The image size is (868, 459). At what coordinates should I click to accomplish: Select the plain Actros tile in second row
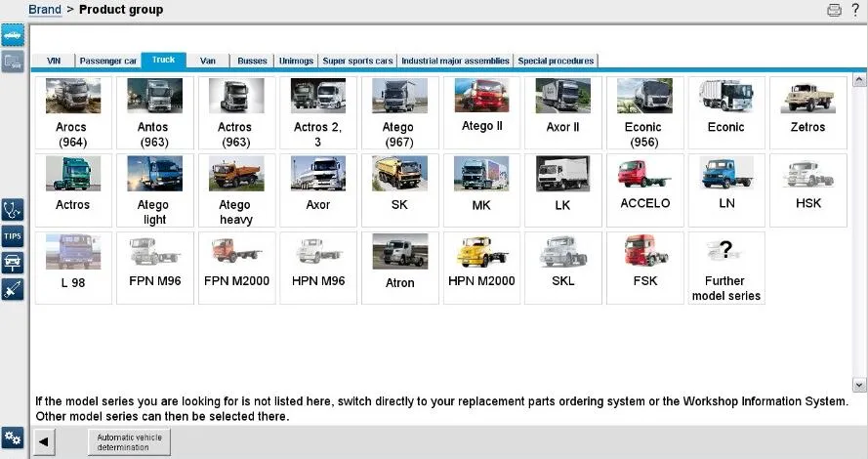pos(73,190)
